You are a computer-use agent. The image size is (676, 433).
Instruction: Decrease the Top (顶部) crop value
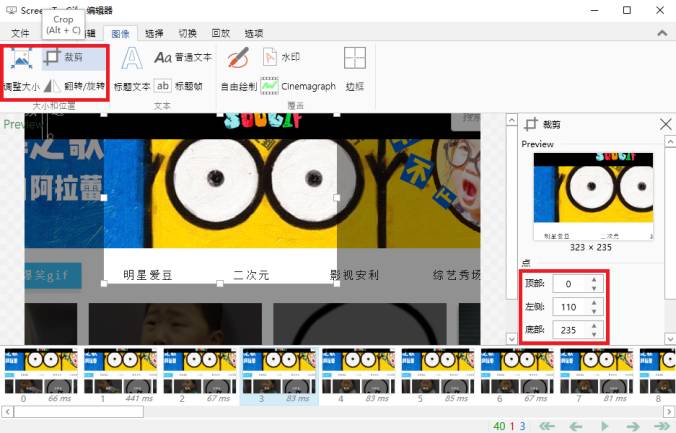tap(594, 288)
